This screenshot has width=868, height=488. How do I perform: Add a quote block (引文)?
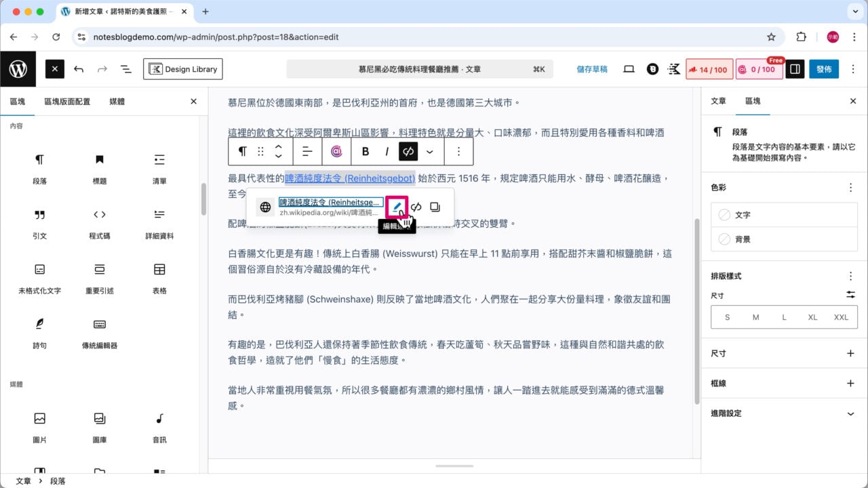tap(40, 222)
